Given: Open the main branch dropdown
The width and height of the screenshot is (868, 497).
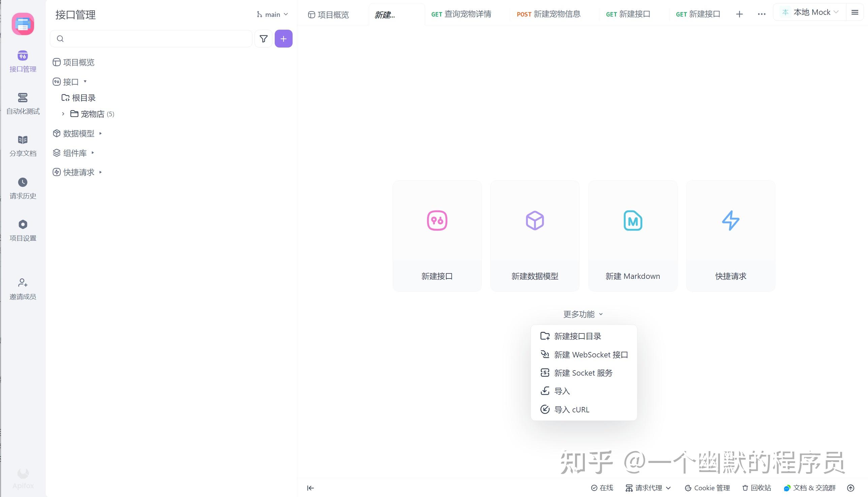Looking at the screenshot, I should click(x=272, y=14).
